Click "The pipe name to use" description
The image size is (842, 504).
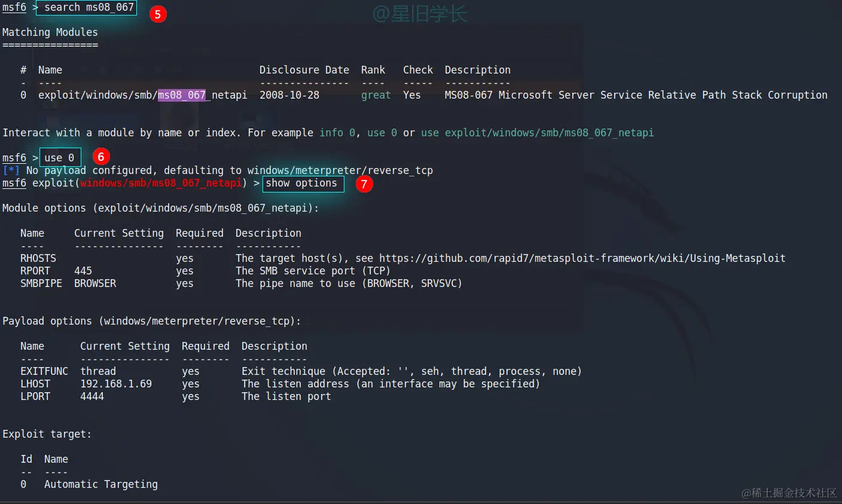click(349, 283)
